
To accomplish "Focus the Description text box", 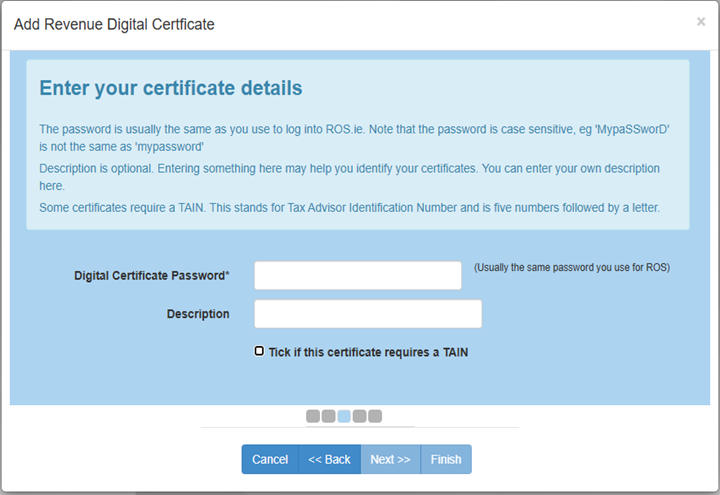I will (367, 314).
